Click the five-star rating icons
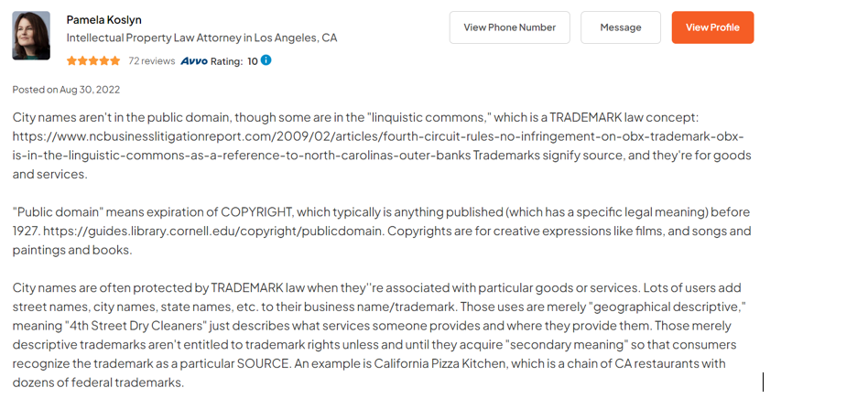The image size is (868, 420). pyautogui.click(x=93, y=61)
